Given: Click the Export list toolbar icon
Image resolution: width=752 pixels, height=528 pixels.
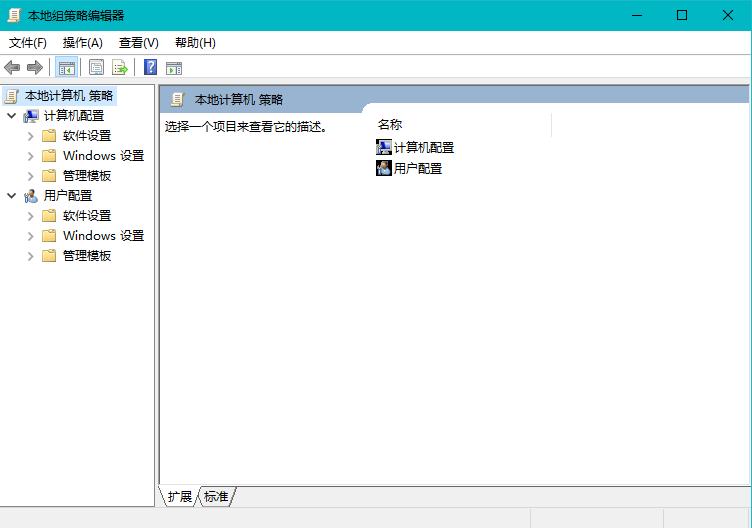Looking at the screenshot, I should pyautogui.click(x=119, y=68).
